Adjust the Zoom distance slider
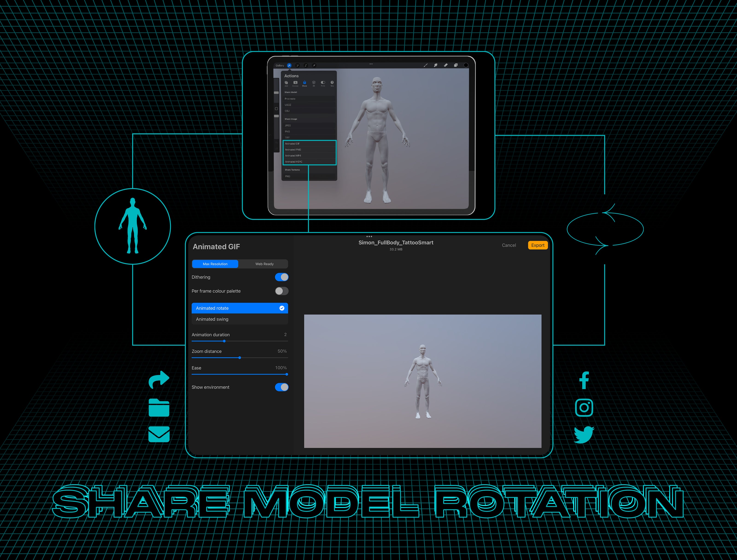The height and width of the screenshot is (560, 737). tap(240, 357)
